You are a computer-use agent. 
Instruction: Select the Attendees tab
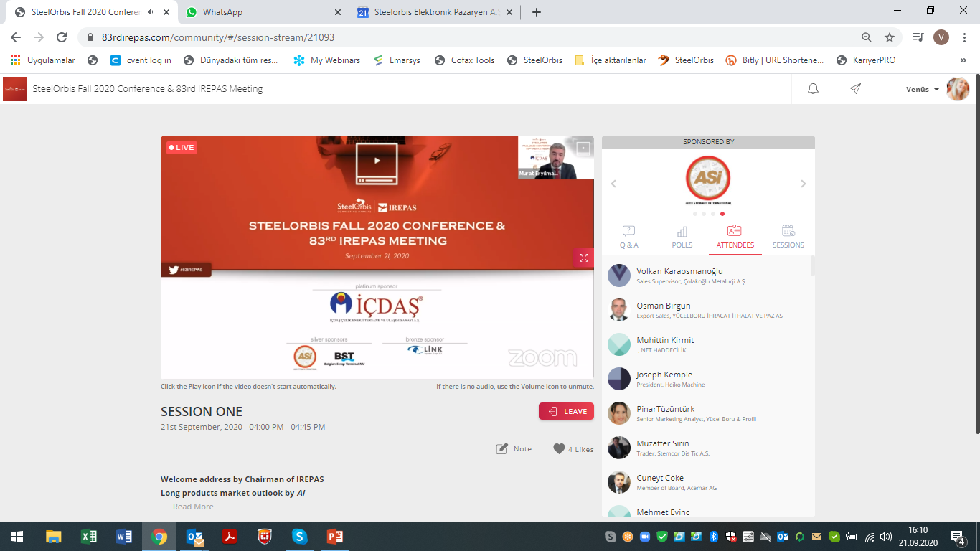pos(735,237)
